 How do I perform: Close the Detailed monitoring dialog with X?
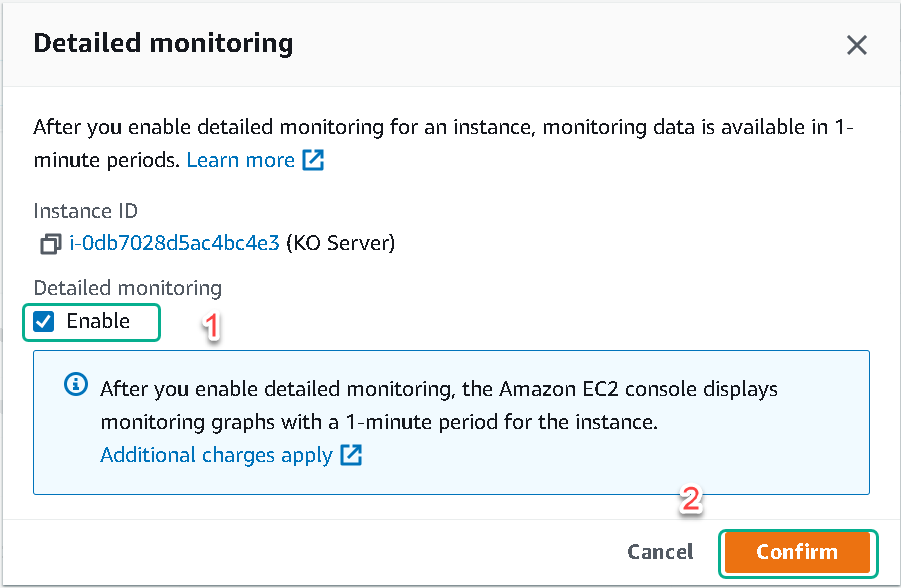856,45
